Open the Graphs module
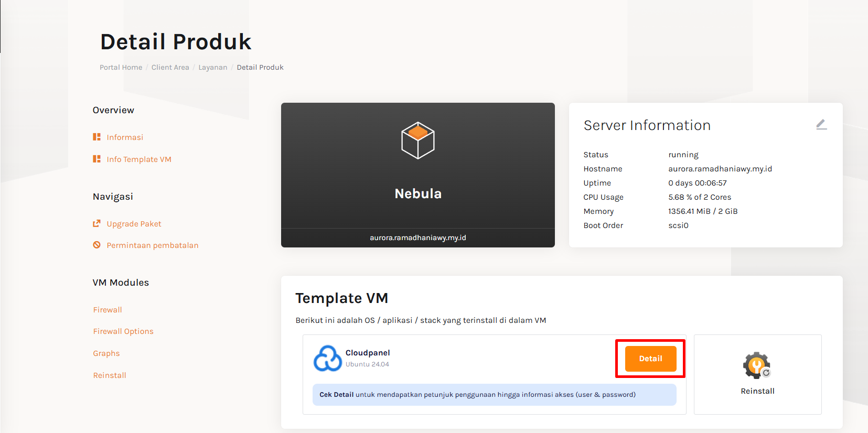The image size is (868, 433). (x=106, y=353)
